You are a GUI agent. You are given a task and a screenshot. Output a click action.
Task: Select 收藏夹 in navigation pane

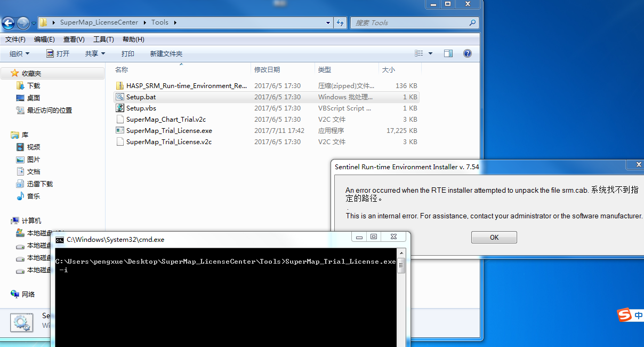31,74
